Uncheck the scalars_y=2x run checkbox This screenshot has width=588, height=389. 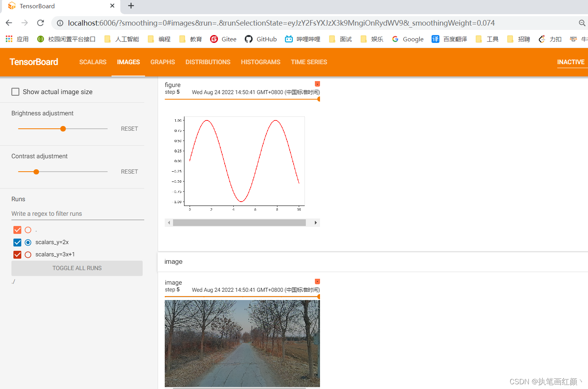17,242
